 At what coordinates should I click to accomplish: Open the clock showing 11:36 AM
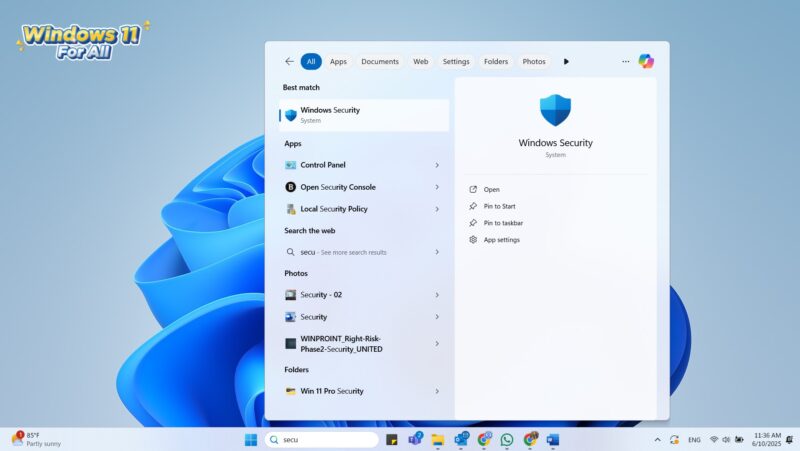coord(767,439)
